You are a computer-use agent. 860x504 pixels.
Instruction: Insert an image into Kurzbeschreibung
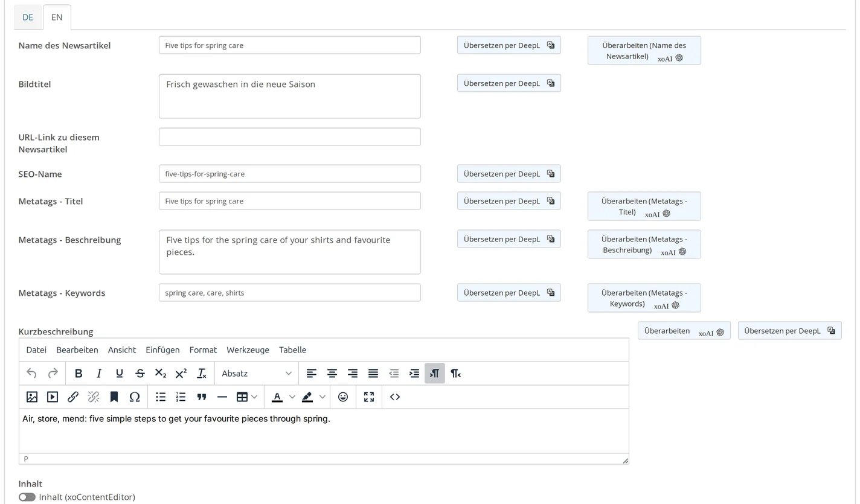click(x=32, y=397)
